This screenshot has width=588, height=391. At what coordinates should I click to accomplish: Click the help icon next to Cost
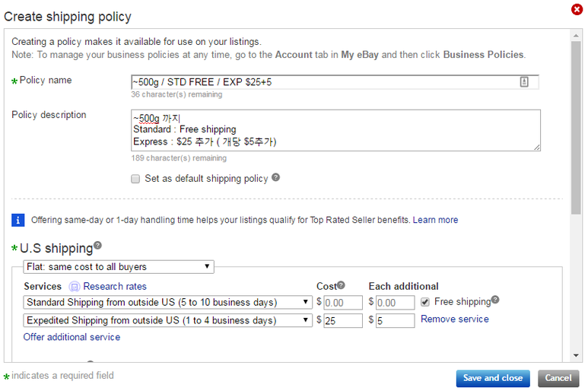point(341,285)
